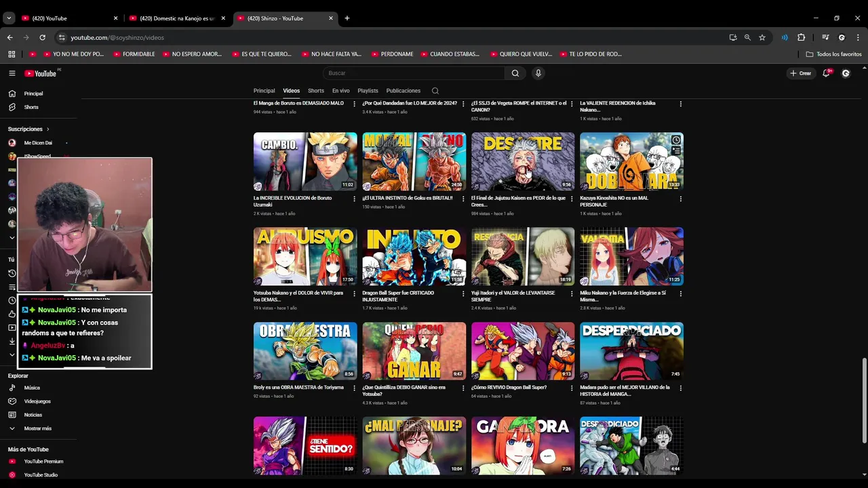
Task: Open FORMIDABLE bookmark
Action: [133, 54]
